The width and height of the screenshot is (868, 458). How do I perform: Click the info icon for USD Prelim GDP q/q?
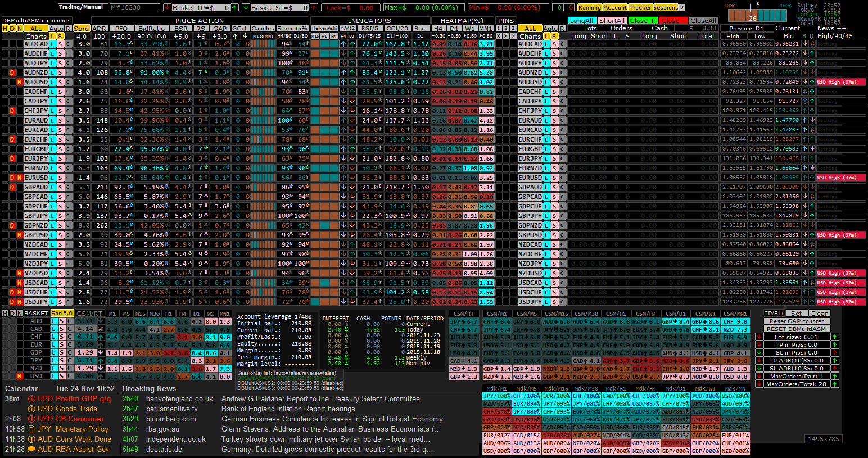coord(32,399)
